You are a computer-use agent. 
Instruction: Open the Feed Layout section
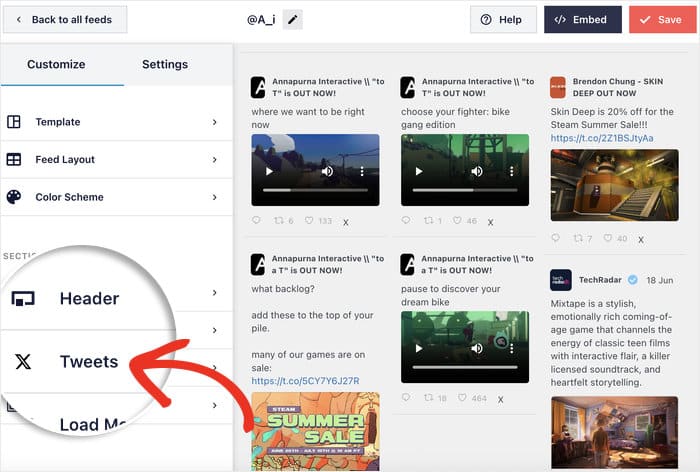116,159
